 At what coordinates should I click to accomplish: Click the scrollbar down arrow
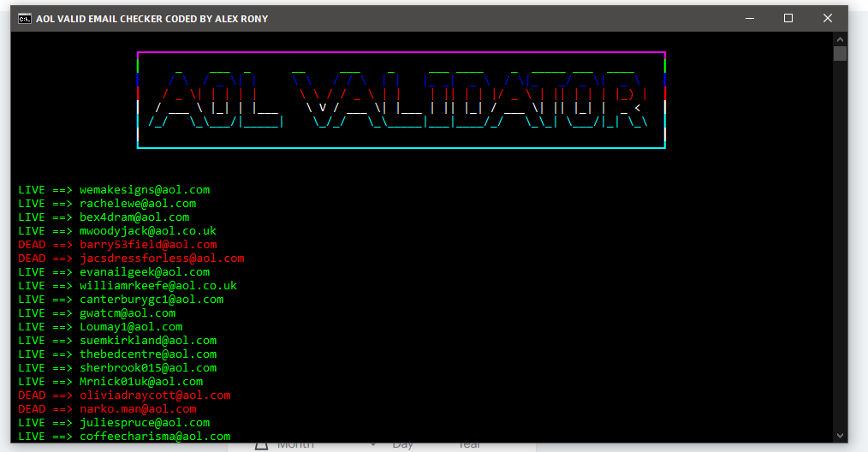pyautogui.click(x=840, y=435)
